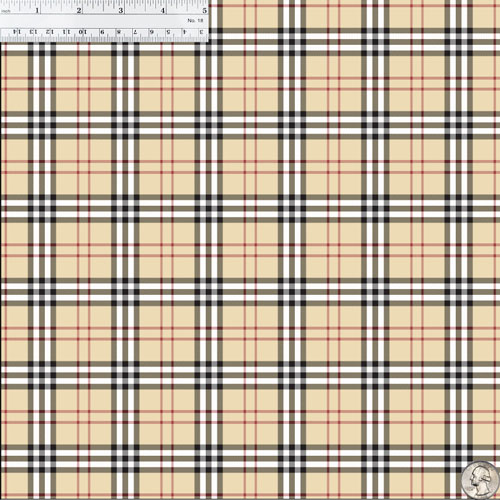Click the small "inch" label on ruler

pyautogui.click(x=6, y=11)
